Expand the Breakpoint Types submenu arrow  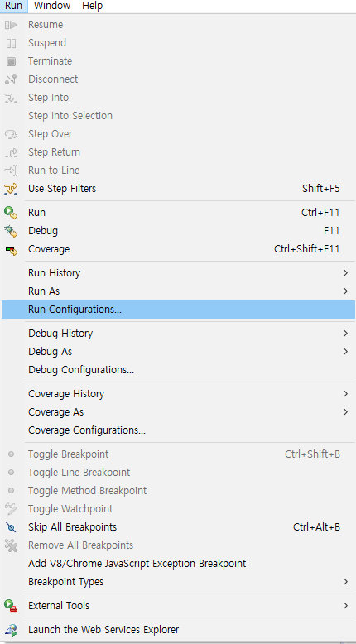tap(346, 582)
